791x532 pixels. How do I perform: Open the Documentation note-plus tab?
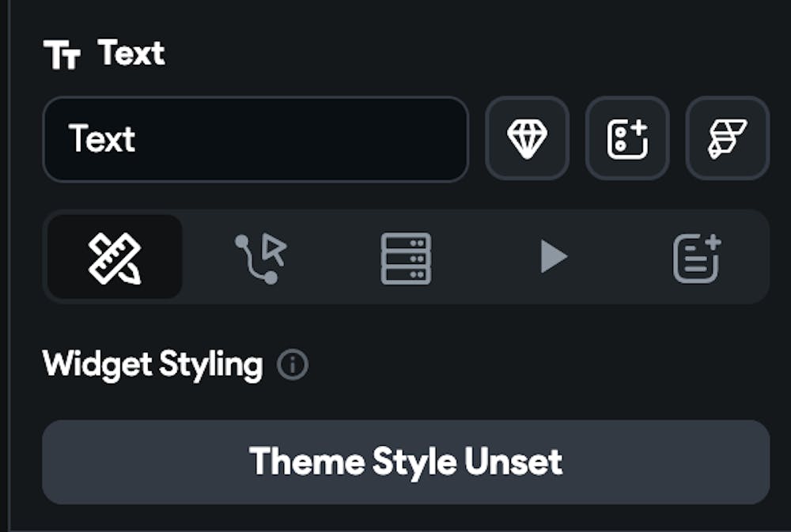coord(697,257)
